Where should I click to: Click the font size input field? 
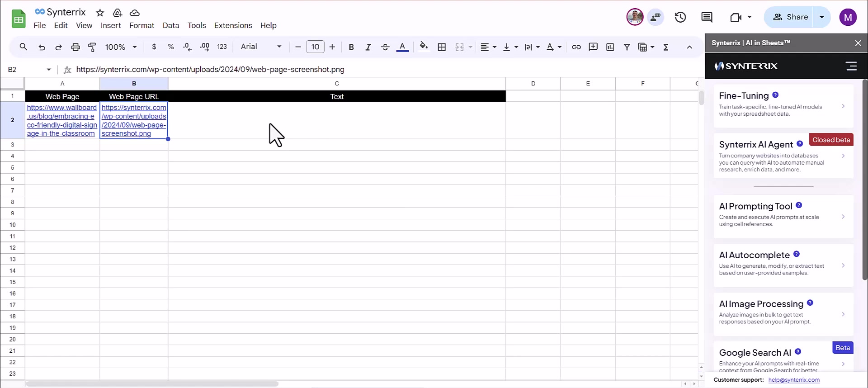coord(315,47)
